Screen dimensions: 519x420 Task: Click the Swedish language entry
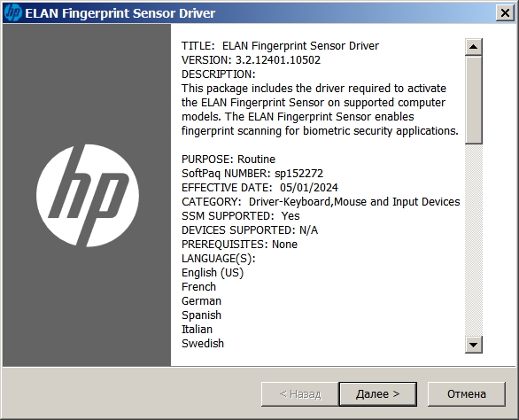click(203, 344)
